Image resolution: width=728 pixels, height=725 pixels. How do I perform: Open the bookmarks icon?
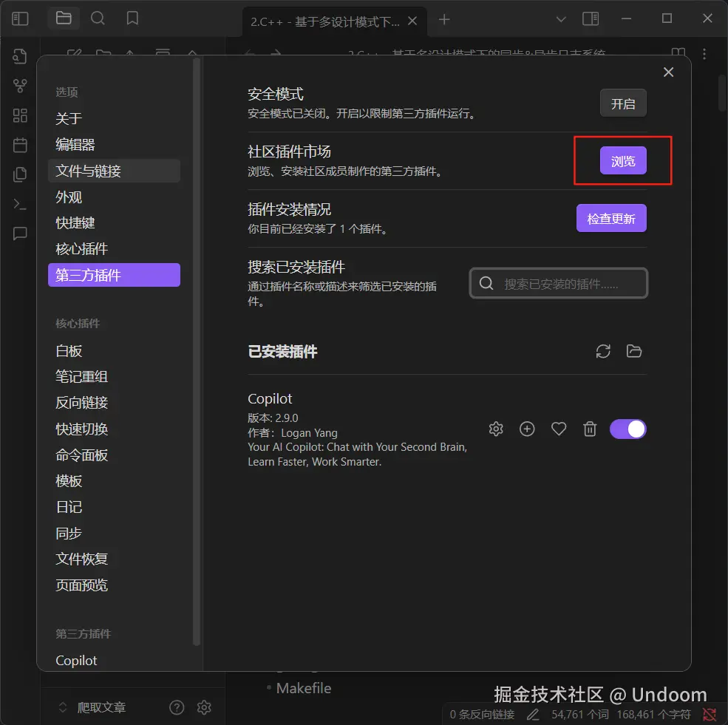coord(132,18)
